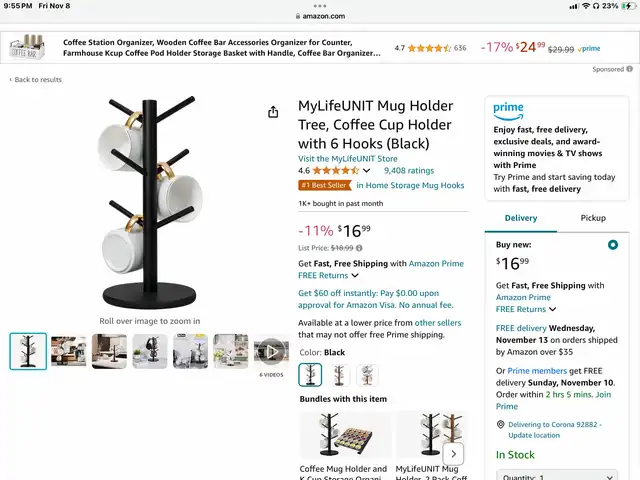This screenshot has width=640, height=480.
Task: Choose the second color variant swatch
Action: tap(339, 374)
